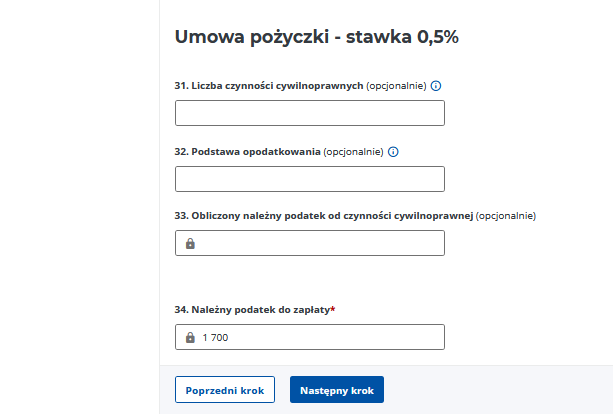The height and width of the screenshot is (420, 613).
Task: Click the 1 700 value in field 34
Action: coord(215,337)
